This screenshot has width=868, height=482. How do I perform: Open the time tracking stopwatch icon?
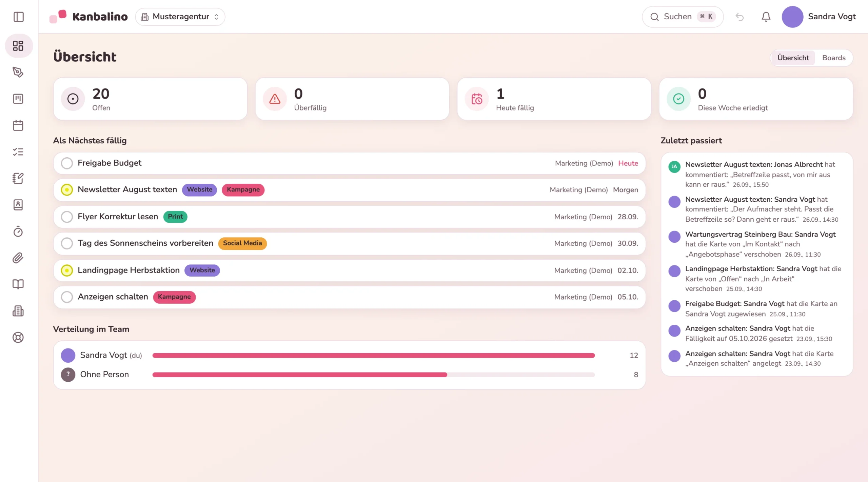(x=18, y=232)
